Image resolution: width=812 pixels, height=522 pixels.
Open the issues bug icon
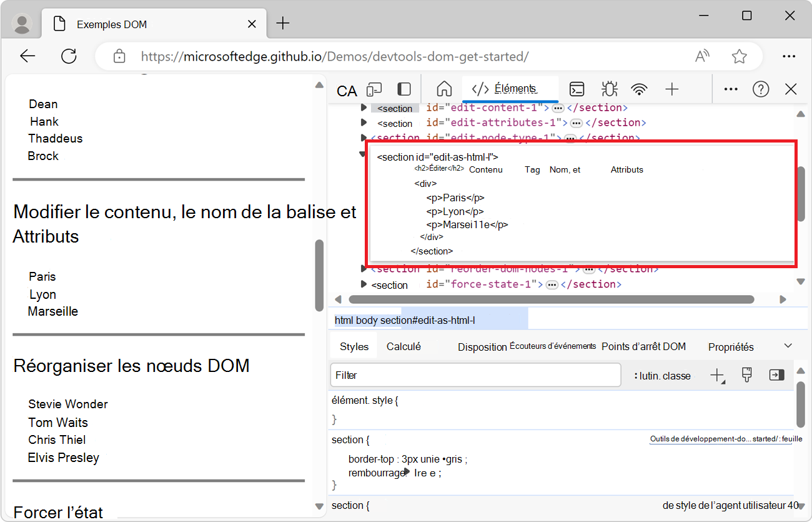609,89
